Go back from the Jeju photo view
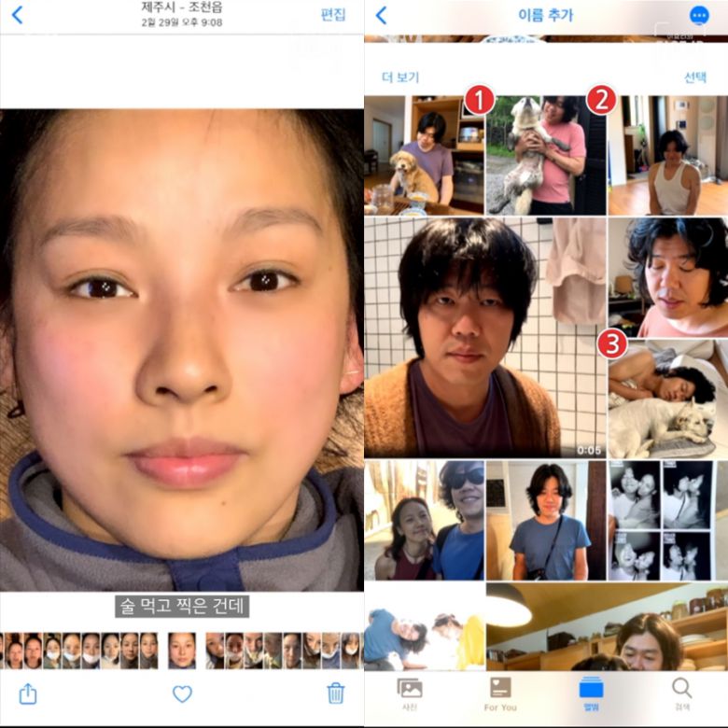The width and height of the screenshot is (728, 728). tap(17, 15)
